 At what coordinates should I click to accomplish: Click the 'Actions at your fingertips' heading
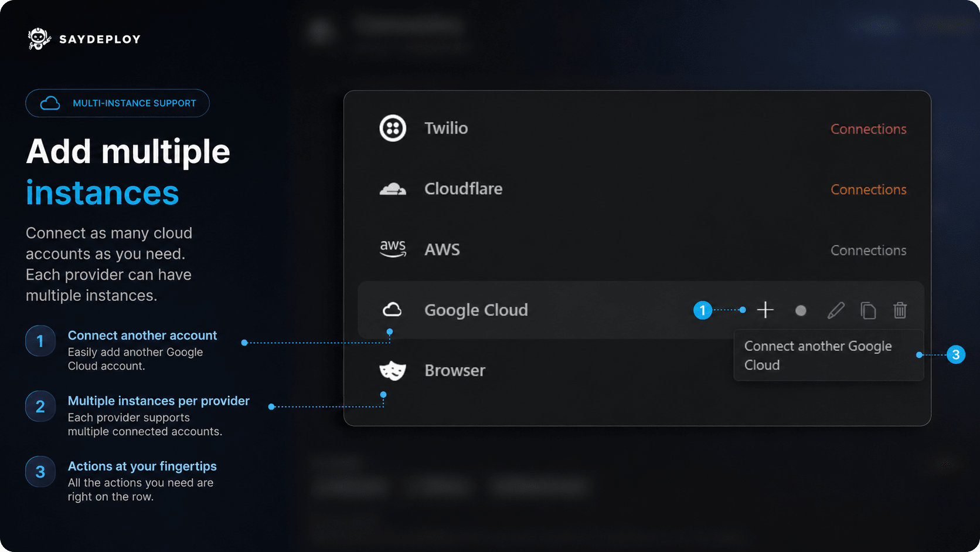click(x=142, y=466)
